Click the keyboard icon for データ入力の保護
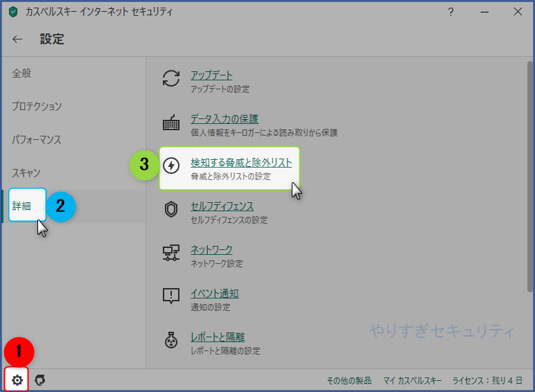The width and height of the screenshot is (535, 392). coord(171,123)
